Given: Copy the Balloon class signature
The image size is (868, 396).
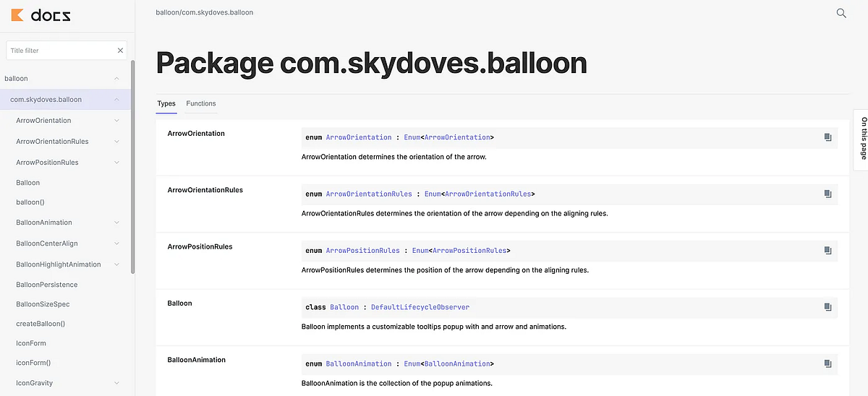Looking at the screenshot, I should coord(827,307).
